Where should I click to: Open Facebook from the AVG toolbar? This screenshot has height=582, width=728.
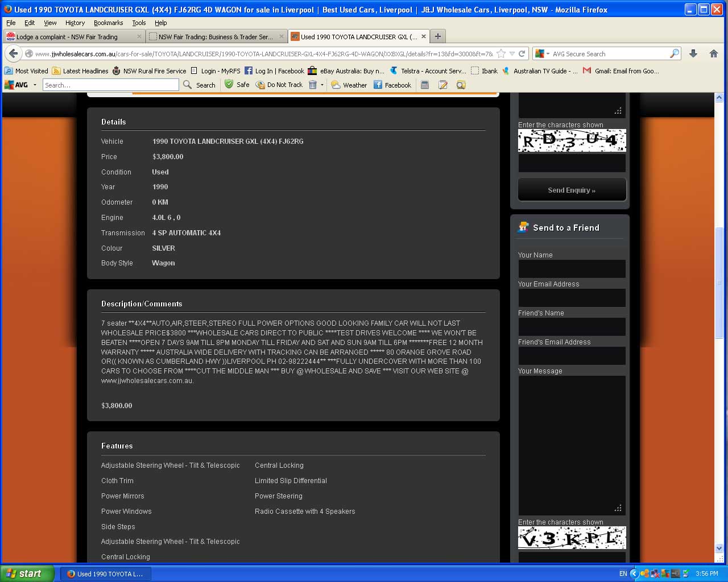tap(392, 85)
